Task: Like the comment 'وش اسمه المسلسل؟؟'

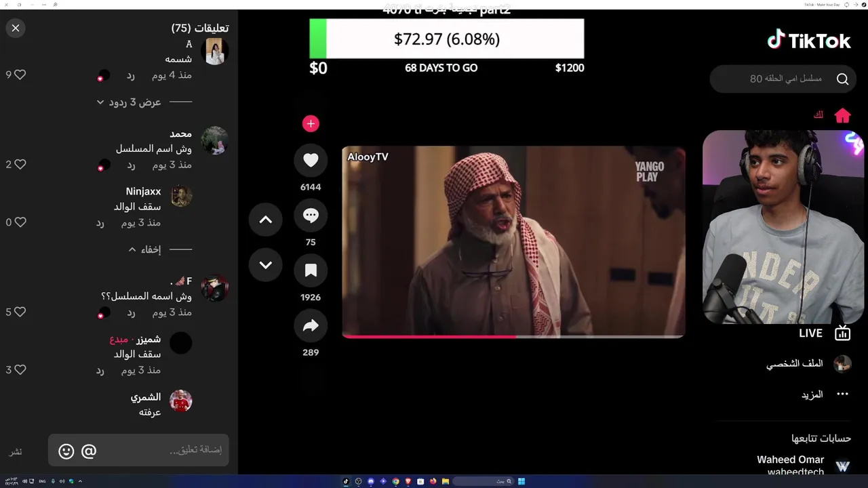Action: (x=20, y=312)
